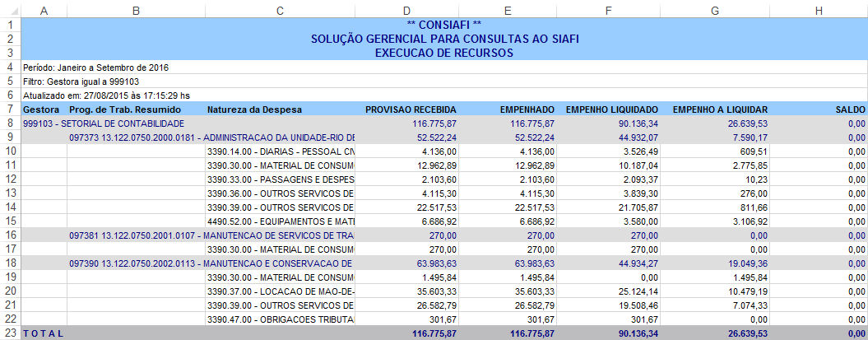Click 'PROVISAO RECEBIDA' header cell
The image size is (868, 340).
(x=407, y=109)
